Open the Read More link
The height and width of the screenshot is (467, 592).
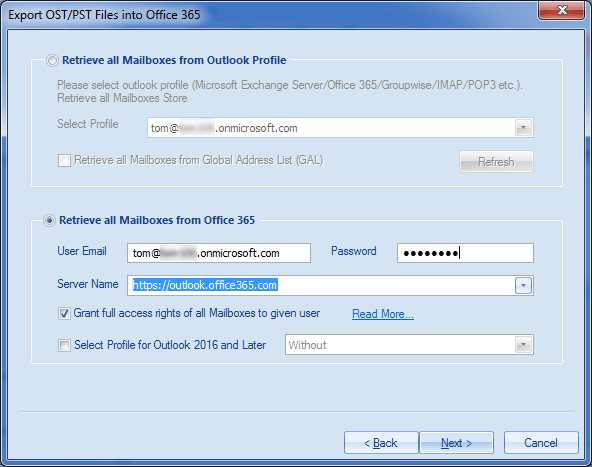383,314
